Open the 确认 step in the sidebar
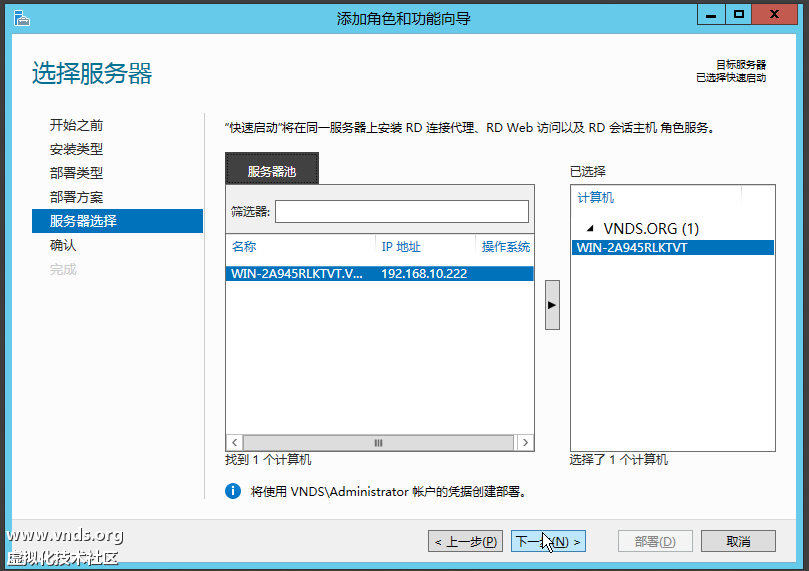 (x=63, y=245)
